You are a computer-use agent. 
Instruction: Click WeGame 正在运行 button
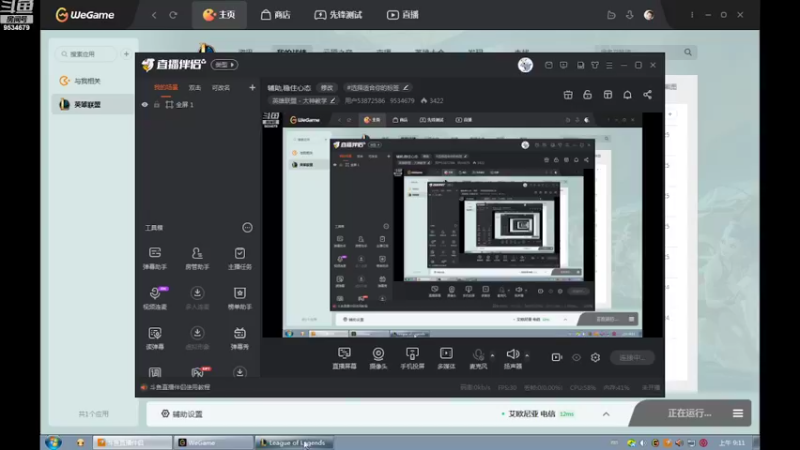(689, 413)
